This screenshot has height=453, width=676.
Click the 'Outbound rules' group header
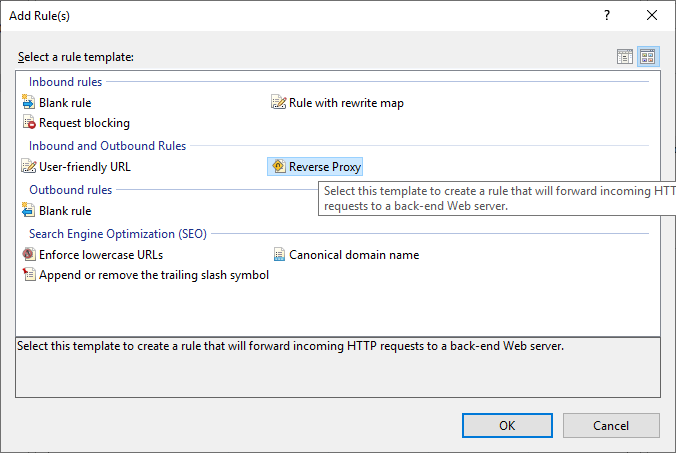(x=71, y=190)
